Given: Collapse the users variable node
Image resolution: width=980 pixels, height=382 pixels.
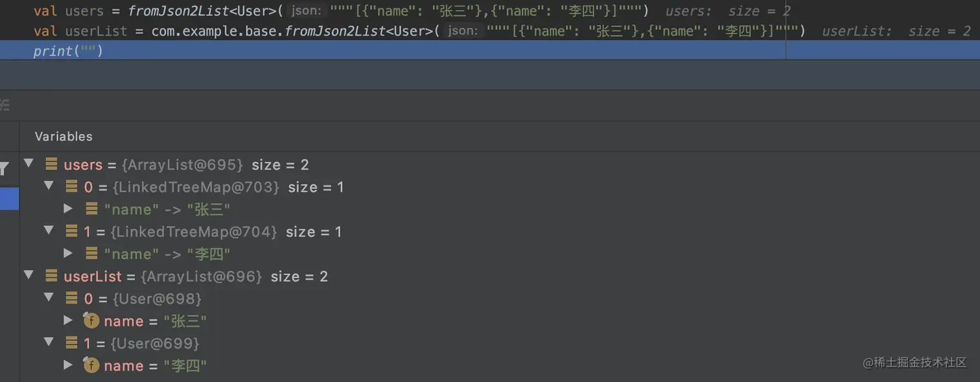Looking at the screenshot, I should (28, 163).
